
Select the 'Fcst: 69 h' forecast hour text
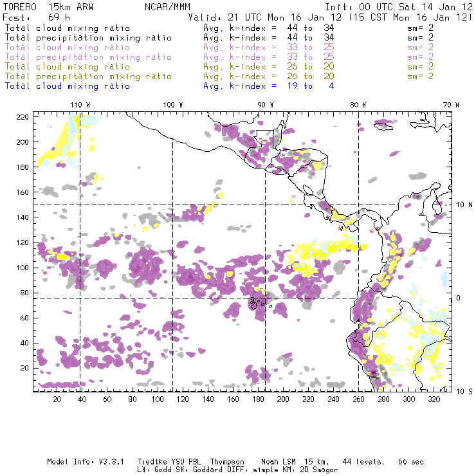click(x=36, y=17)
